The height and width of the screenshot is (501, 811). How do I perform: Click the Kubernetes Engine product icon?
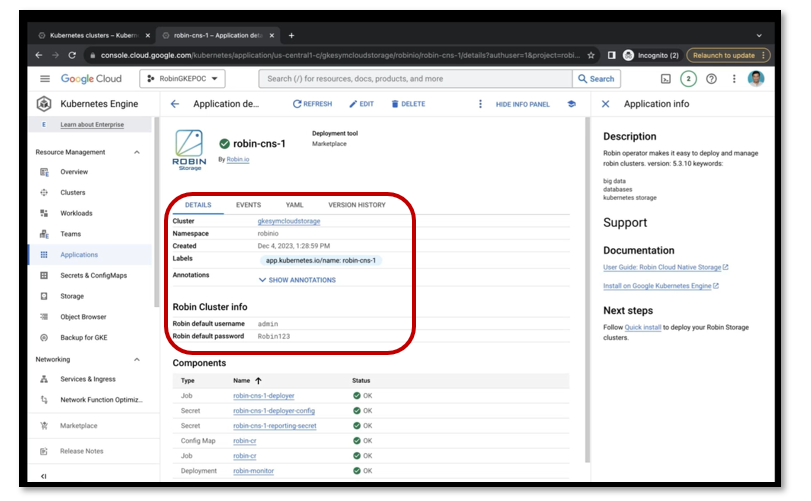(x=44, y=103)
